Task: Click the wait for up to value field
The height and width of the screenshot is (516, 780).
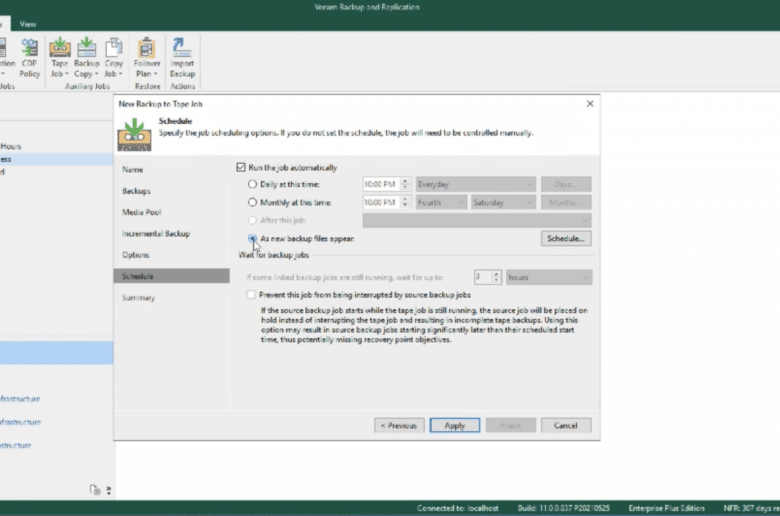Action: 483,277
